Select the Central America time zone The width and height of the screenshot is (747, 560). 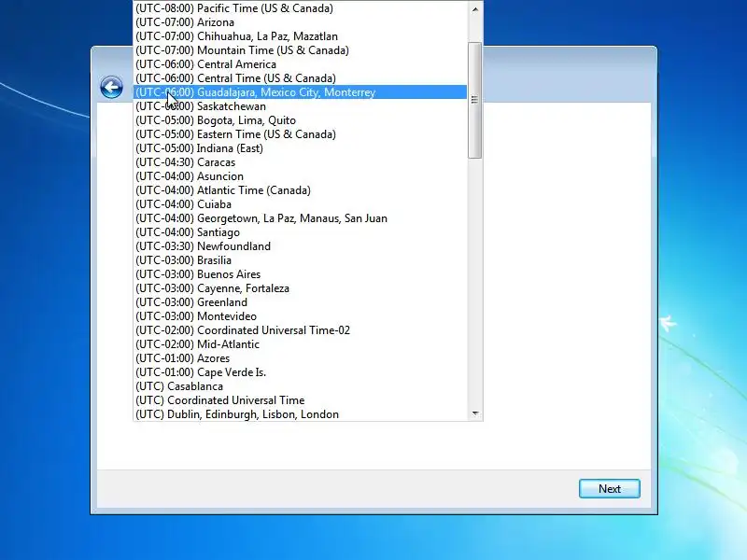coord(300,64)
